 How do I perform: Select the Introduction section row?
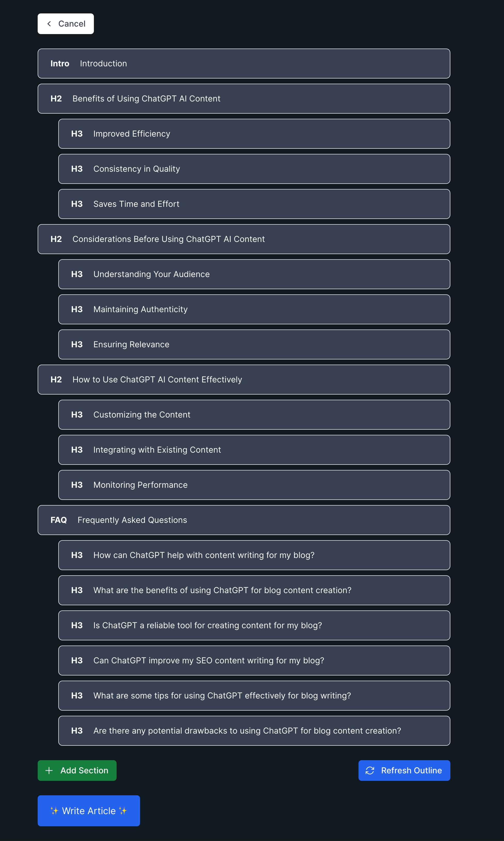click(x=244, y=64)
